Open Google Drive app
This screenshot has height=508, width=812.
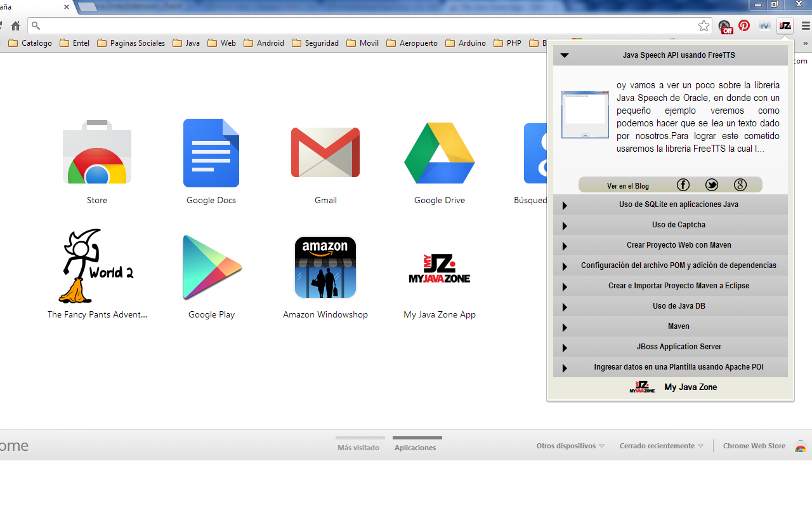click(440, 152)
